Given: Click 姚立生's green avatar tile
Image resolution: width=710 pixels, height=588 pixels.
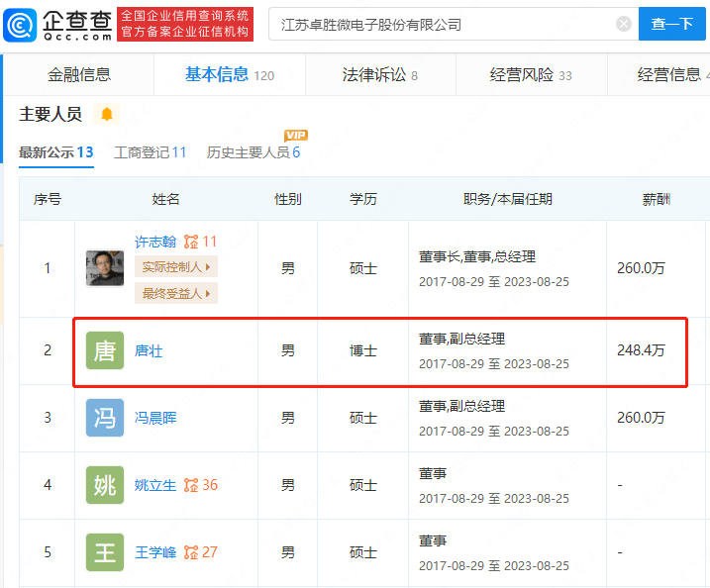Looking at the screenshot, I should 105,485.
